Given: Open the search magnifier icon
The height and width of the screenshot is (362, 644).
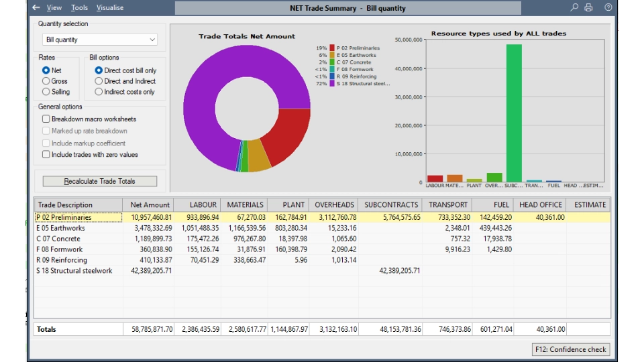Looking at the screenshot, I should click(574, 7).
